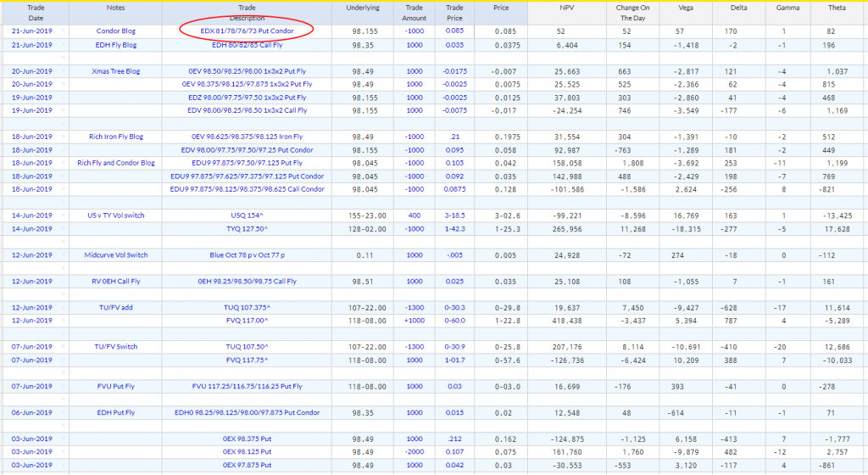868x475 pixels.
Task: Select the Theta column header
Action: tap(837, 13)
